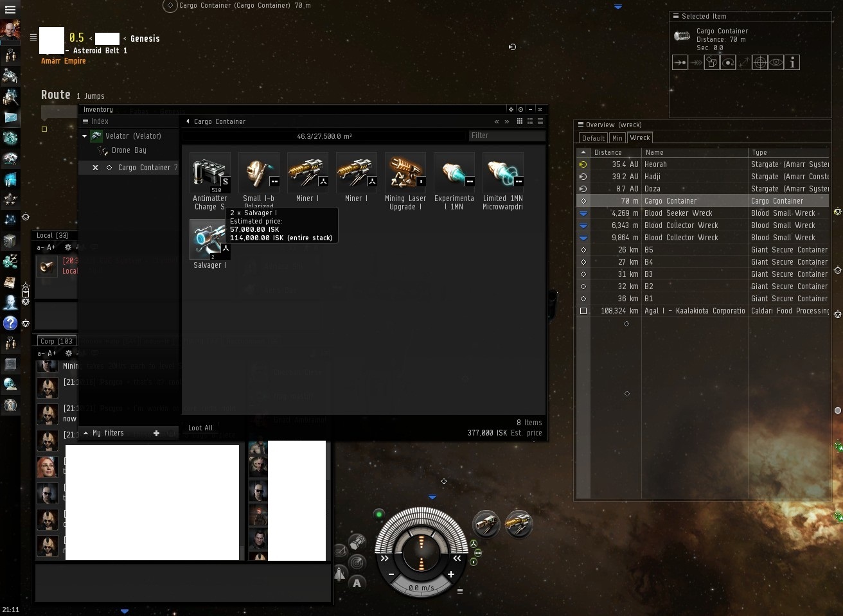843x616 pixels.
Task: Click the Amarr Empire link
Action: 64,61
